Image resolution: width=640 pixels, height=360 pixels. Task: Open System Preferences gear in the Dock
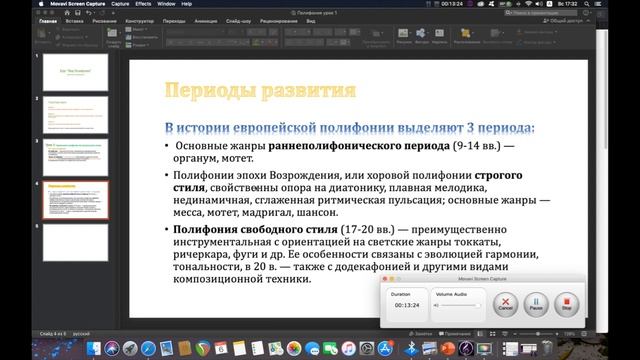click(x=367, y=348)
